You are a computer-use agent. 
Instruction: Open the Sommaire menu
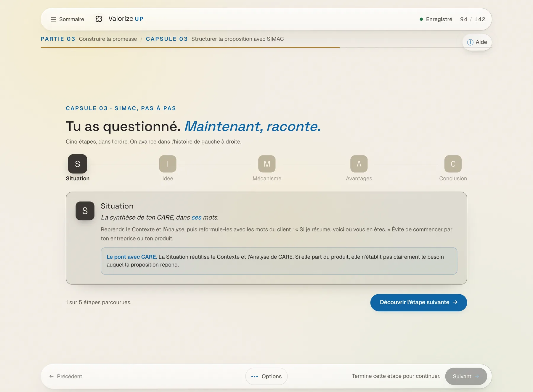(67, 19)
